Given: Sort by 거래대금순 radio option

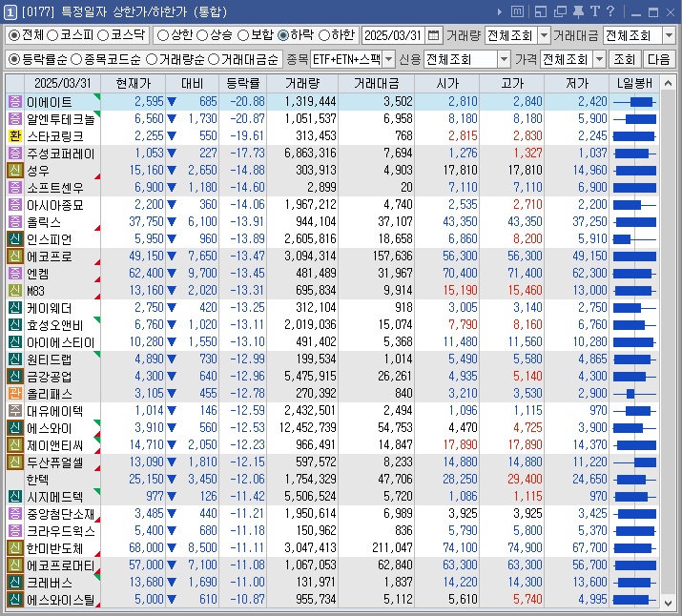Looking at the screenshot, I should click(x=214, y=59).
